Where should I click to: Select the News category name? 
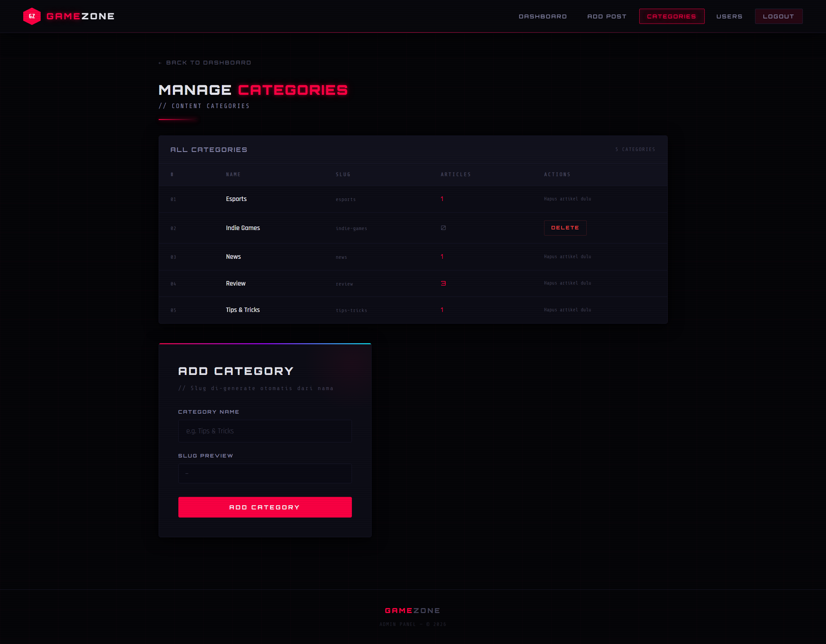(x=234, y=257)
